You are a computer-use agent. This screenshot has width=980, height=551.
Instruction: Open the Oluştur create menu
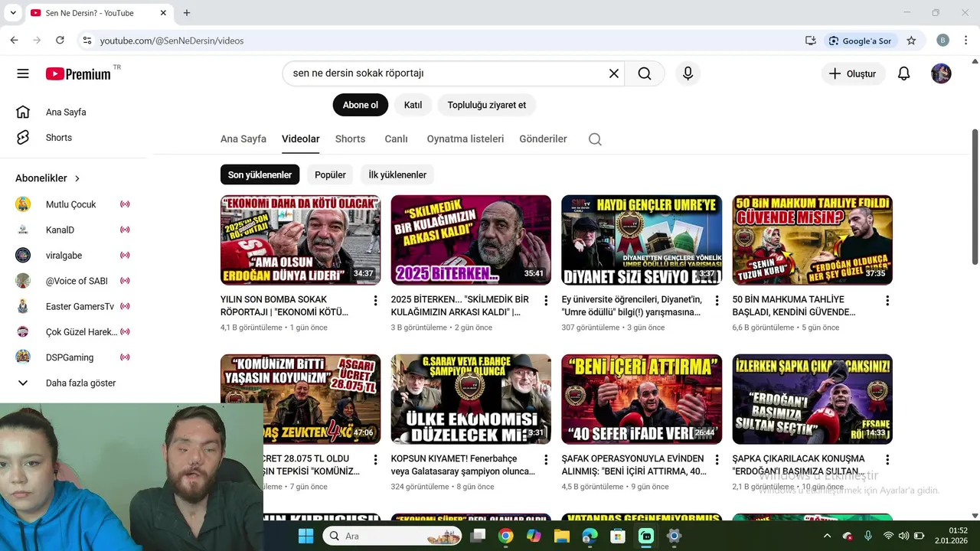click(853, 73)
